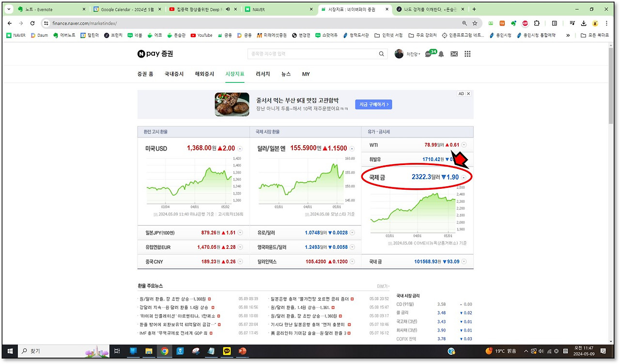Screen dimensions: 620x364
Task: Go back to previous page
Action: (10, 23)
